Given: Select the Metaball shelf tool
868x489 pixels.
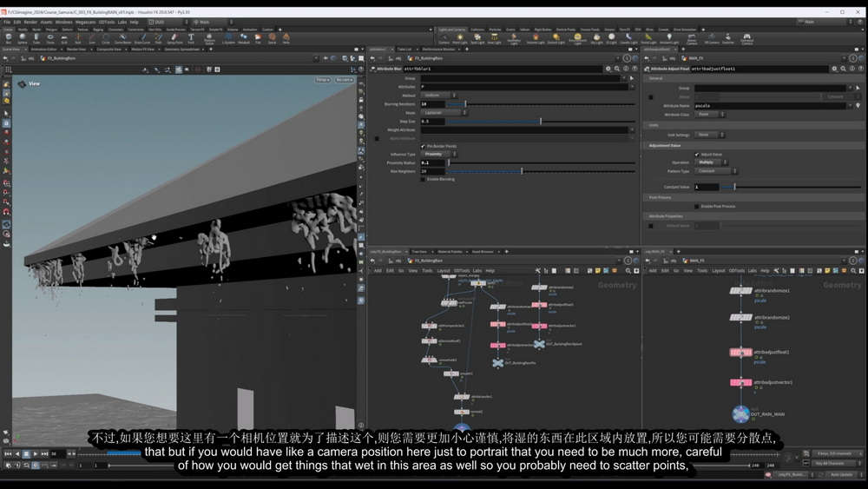Looking at the screenshot, I should tap(244, 38).
